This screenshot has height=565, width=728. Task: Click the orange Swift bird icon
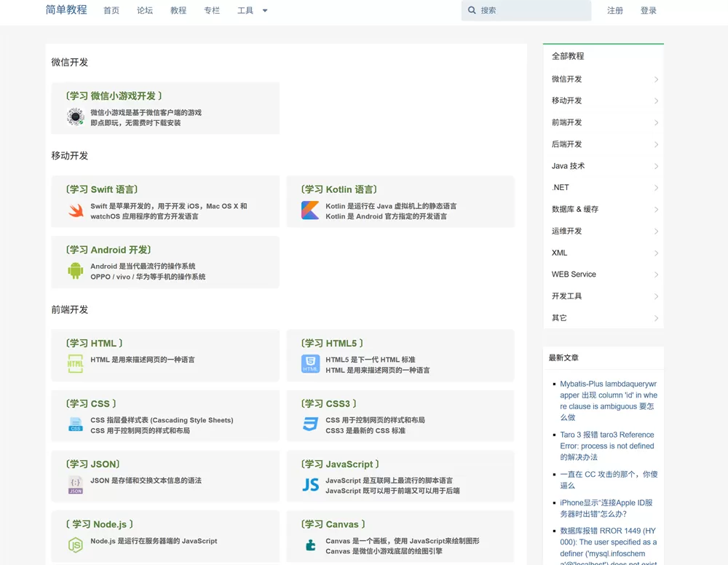(x=76, y=211)
